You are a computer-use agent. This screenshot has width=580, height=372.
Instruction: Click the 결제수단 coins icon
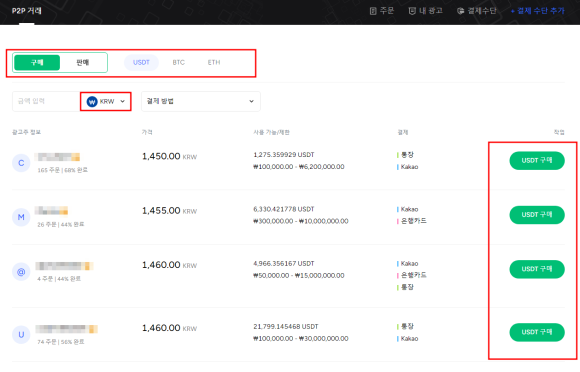click(461, 11)
